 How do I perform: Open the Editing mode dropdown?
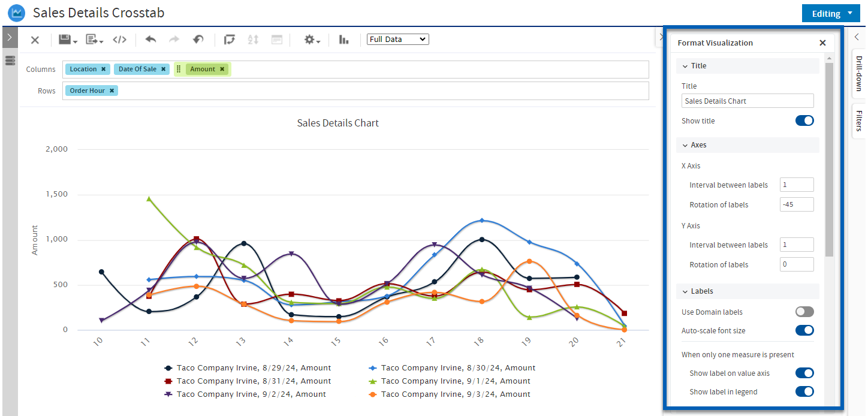[x=831, y=13]
